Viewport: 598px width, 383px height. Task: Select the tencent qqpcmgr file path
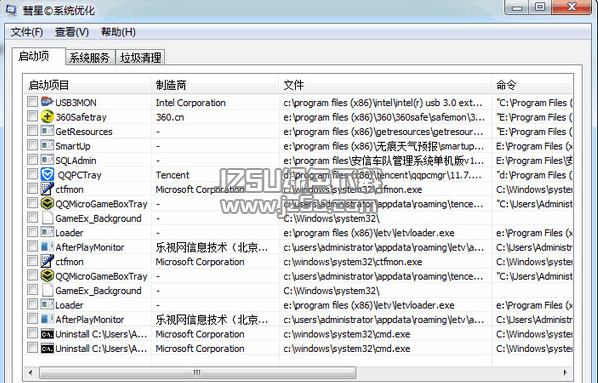coord(382,175)
